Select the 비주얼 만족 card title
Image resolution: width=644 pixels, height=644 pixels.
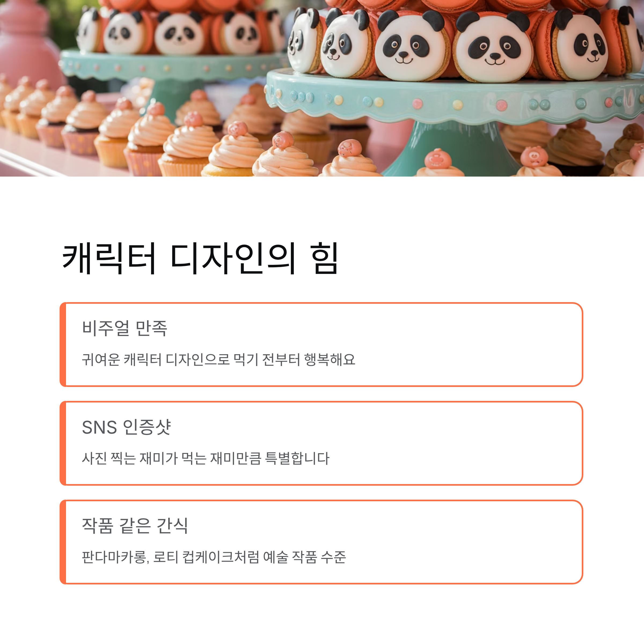pos(124,328)
